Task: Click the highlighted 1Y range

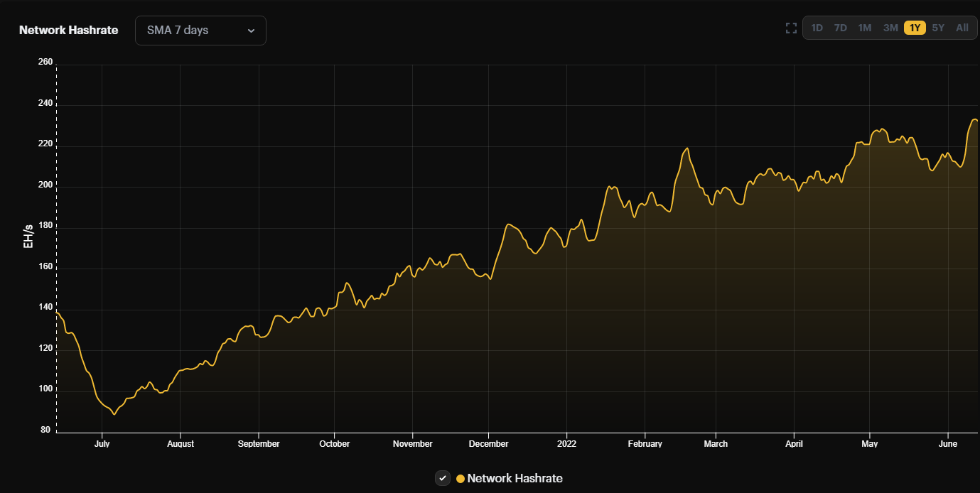Action: click(914, 28)
